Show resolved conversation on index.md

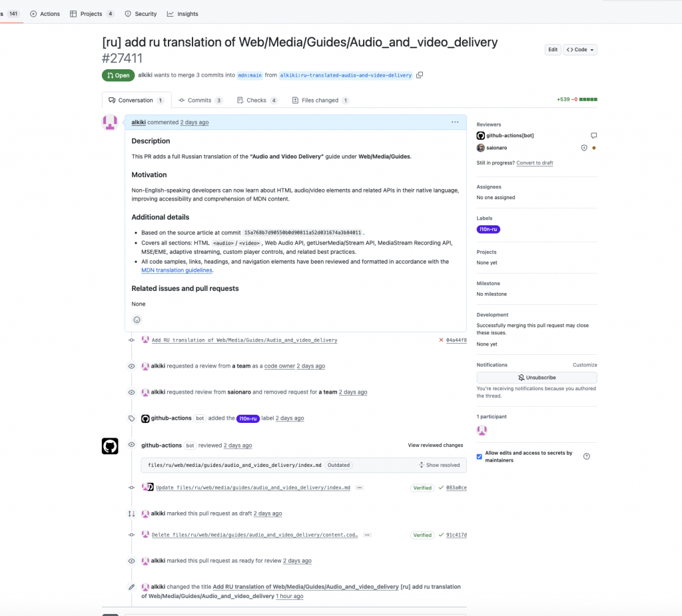pyautogui.click(x=440, y=465)
